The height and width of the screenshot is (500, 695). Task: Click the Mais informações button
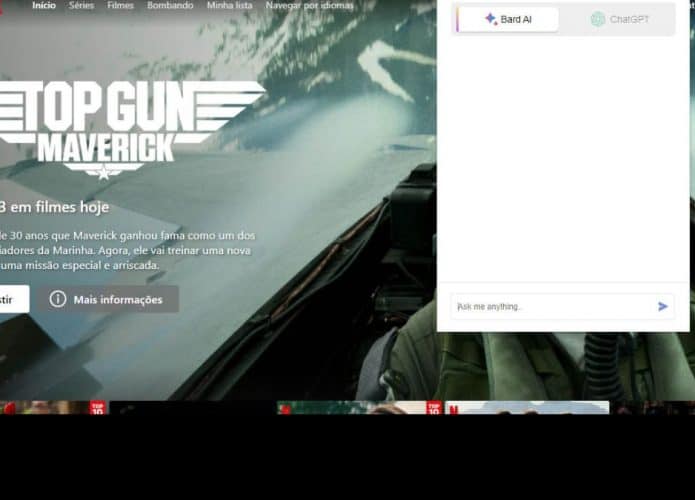click(x=108, y=299)
